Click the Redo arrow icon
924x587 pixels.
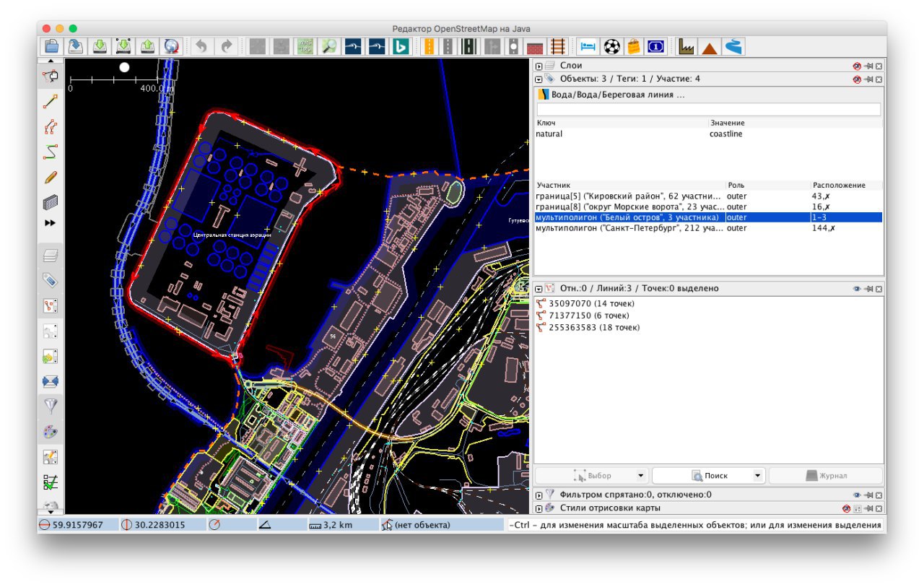pyautogui.click(x=227, y=46)
